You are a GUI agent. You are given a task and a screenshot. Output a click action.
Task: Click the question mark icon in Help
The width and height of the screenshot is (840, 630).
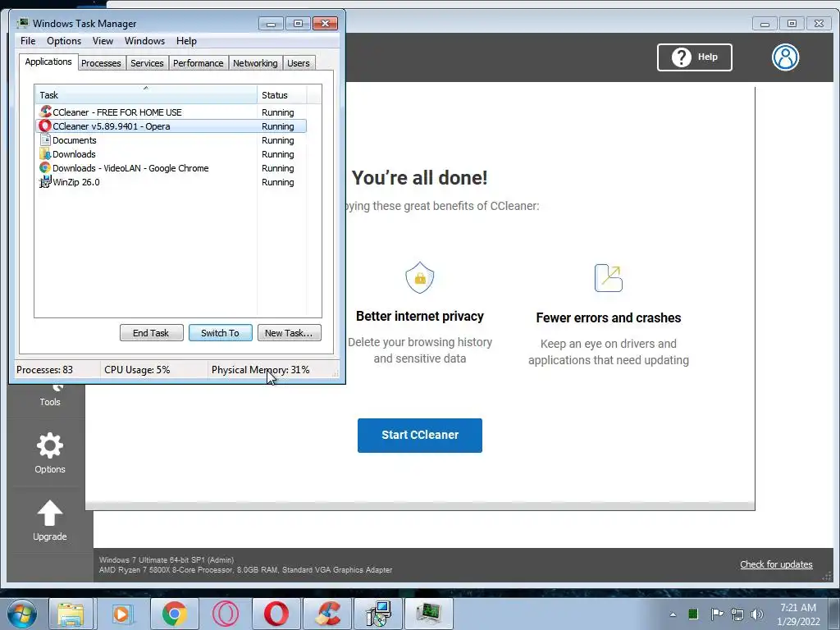coord(682,57)
